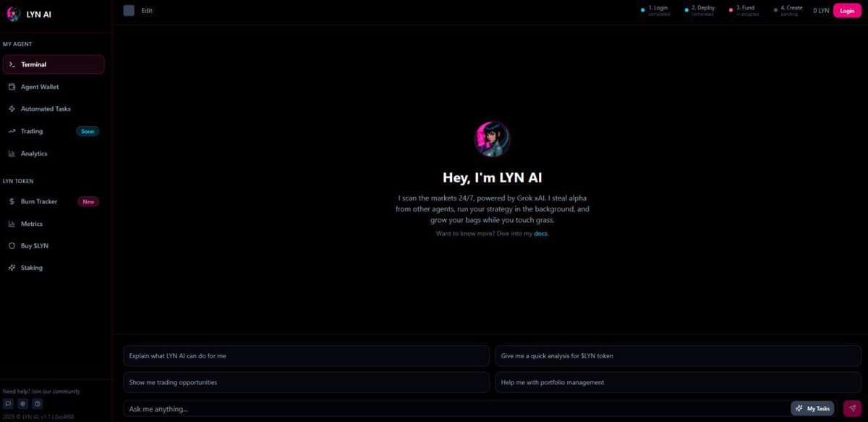Viewport: 868px width, 422px height.
Task: Open the Analytics page
Action: [x=54, y=153]
